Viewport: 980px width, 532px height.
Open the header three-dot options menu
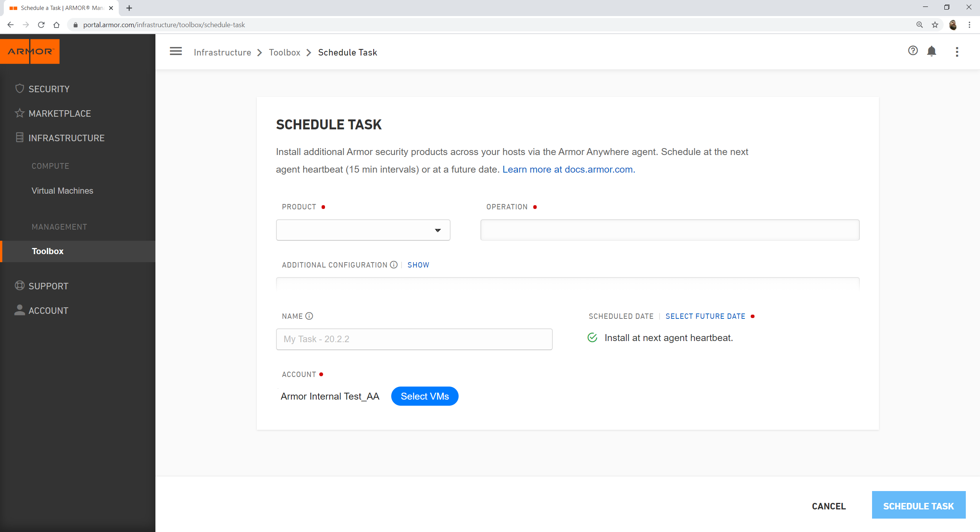[x=957, y=52]
